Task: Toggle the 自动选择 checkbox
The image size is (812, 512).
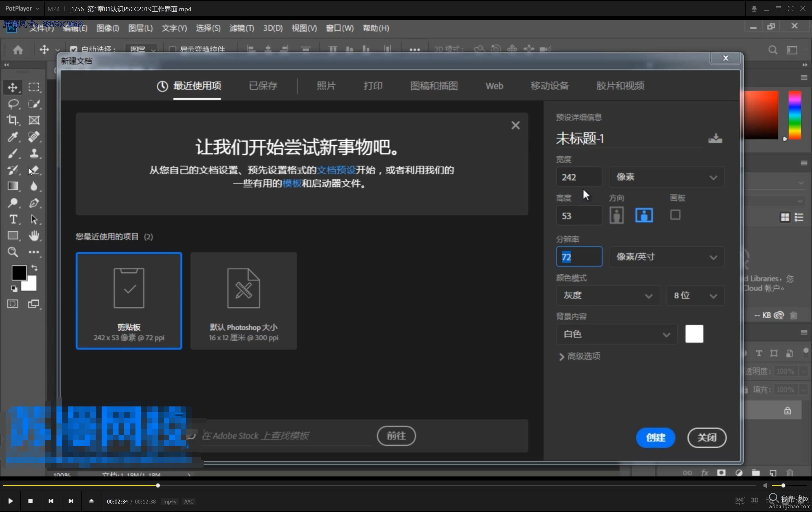Action: [x=73, y=50]
